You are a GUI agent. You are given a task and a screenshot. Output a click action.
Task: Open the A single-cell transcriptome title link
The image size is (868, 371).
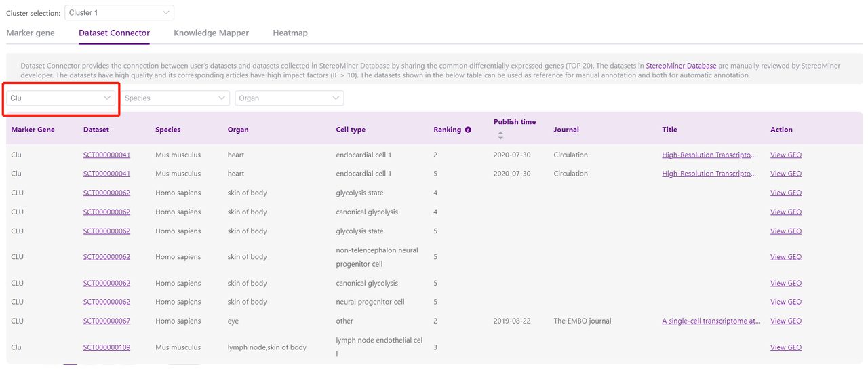711,321
